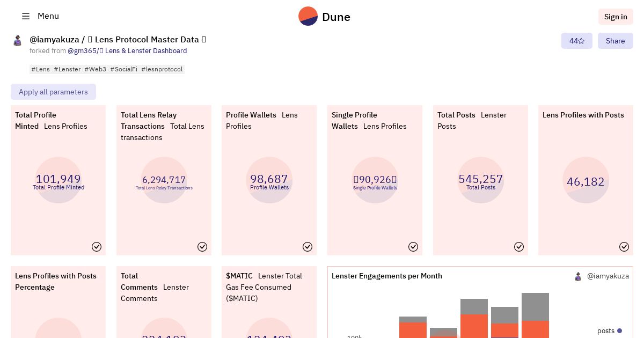Open the Profile Wallets card title

pos(251,115)
